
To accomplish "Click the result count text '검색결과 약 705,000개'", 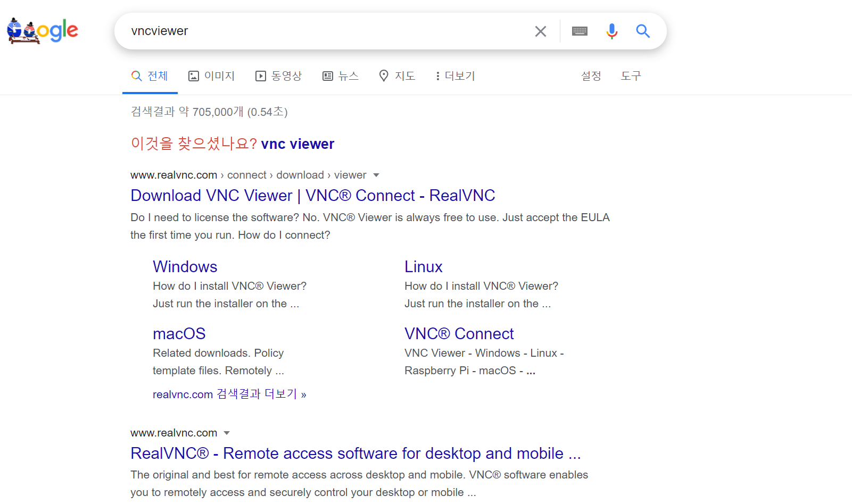I will [187, 112].
